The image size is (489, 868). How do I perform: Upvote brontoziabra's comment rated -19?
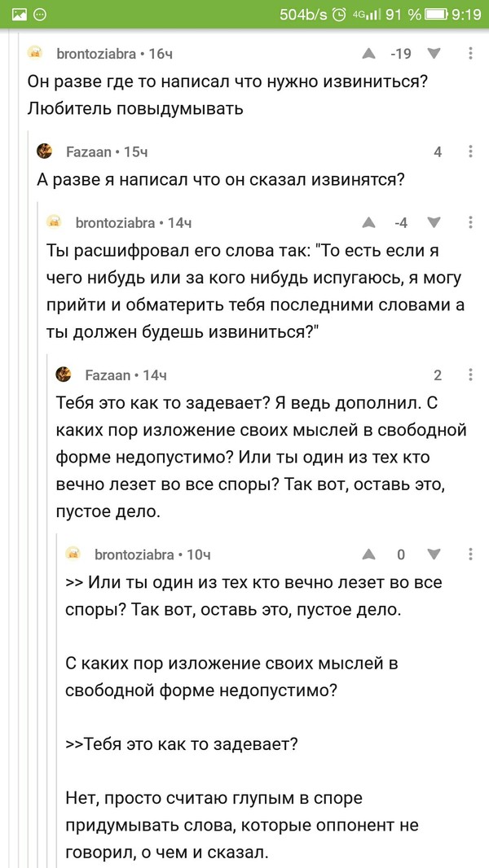coord(368,54)
